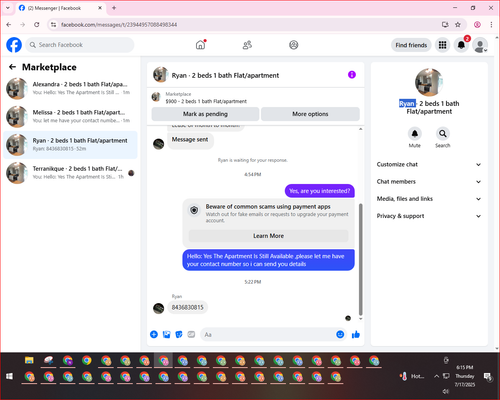Open the Facebook logo home link
500x400 pixels.
click(x=14, y=45)
